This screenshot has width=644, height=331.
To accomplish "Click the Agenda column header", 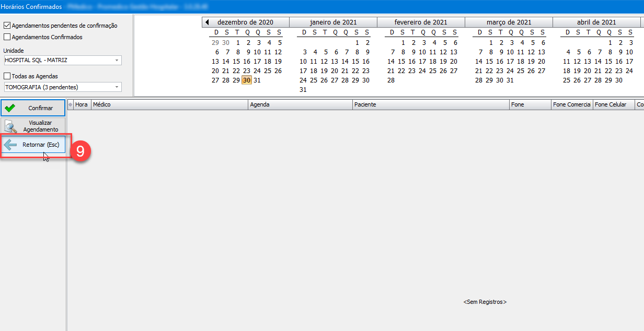I will click(x=300, y=105).
